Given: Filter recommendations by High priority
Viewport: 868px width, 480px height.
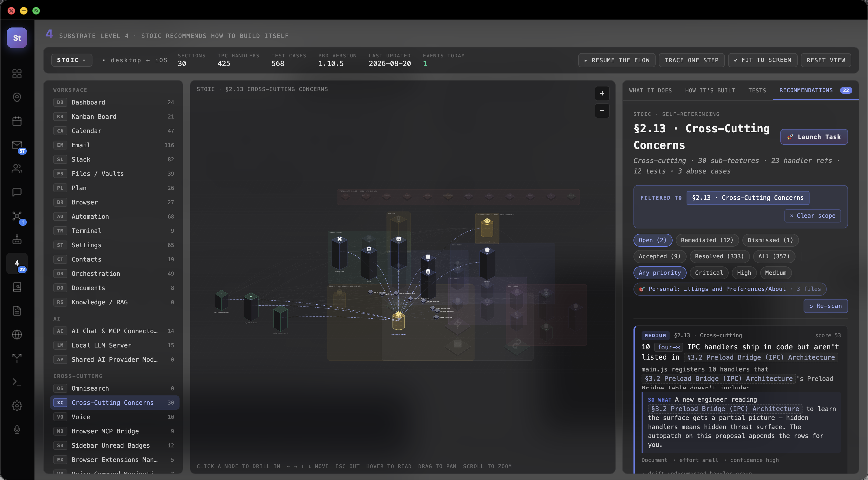Looking at the screenshot, I should [744, 273].
